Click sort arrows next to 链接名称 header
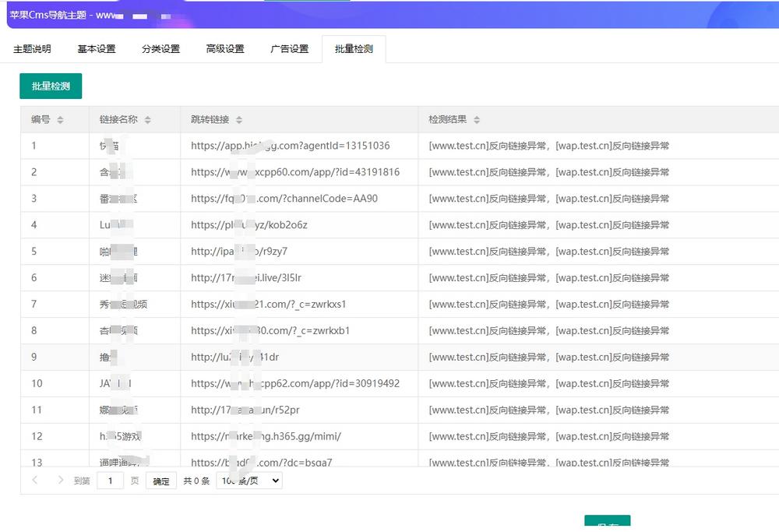Image resolution: width=779 pixels, height=532 pixels. (x=147, y=120)
